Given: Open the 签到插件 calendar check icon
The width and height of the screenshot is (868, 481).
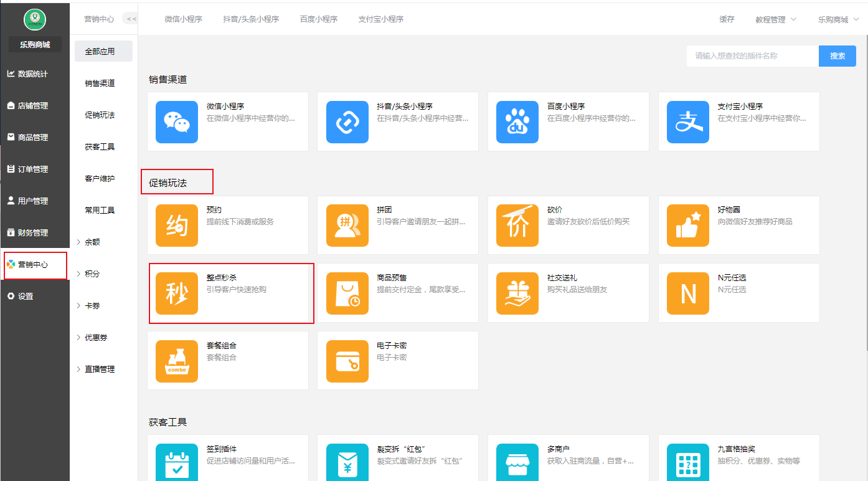Looking at the screenshot, I should coord(177,462).
